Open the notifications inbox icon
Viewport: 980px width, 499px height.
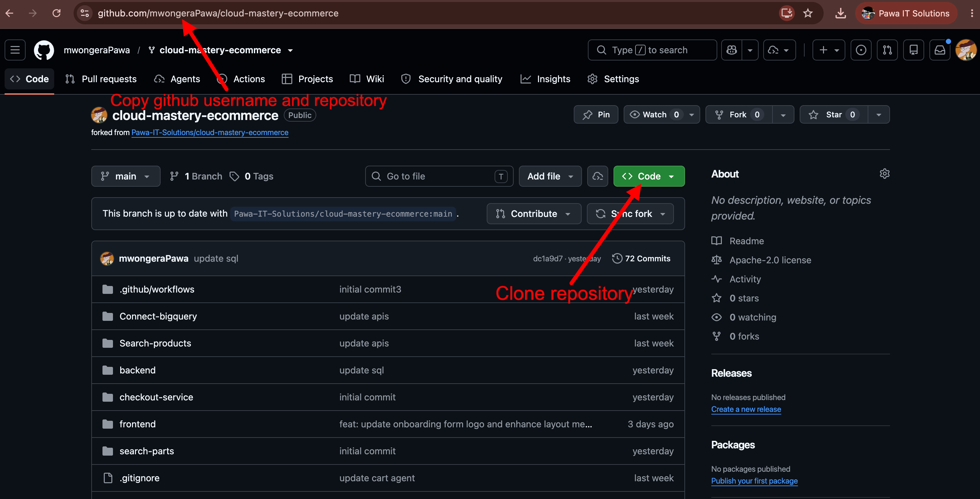tap(940, 50)
